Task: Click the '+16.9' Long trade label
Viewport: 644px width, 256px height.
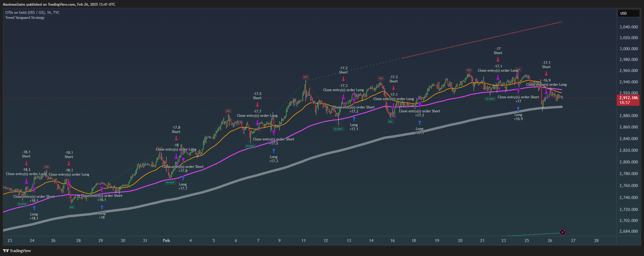Action: (x=518, y=119)
